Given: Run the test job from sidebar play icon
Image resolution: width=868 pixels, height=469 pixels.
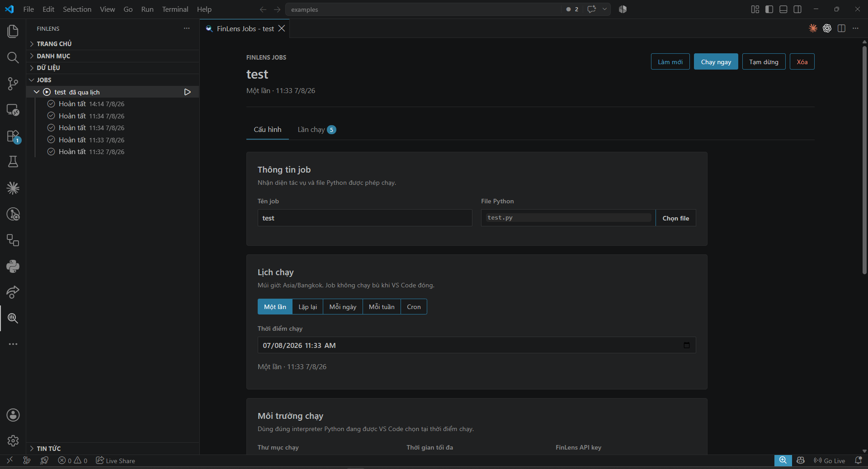Looking at the screenshot, I should point(188,92).
